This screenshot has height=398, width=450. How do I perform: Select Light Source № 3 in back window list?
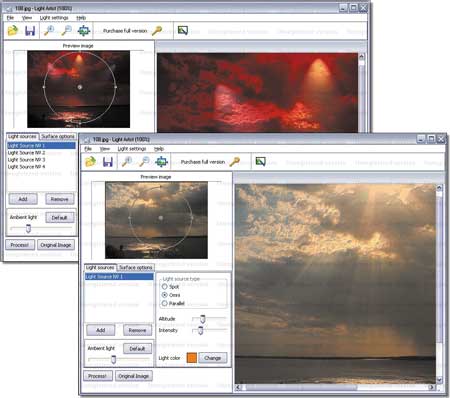tap(41, 160)
